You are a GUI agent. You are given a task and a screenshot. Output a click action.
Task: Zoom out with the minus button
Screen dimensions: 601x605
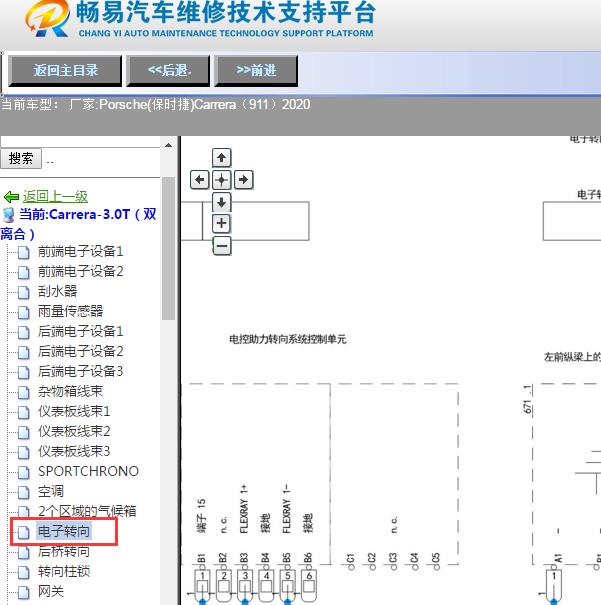click(x=222, y=246)
